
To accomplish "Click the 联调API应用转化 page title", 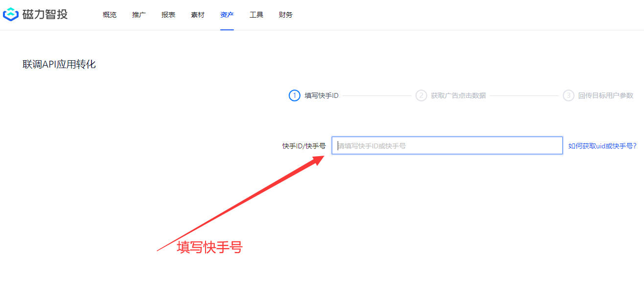I will pos(59,64).
